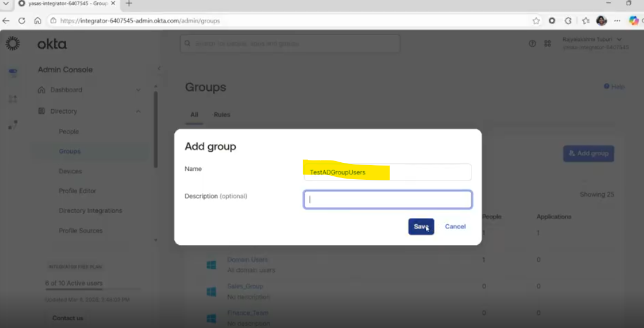Click the browser back arrow
Screen dimensions: 644x328
pos(6,20)
